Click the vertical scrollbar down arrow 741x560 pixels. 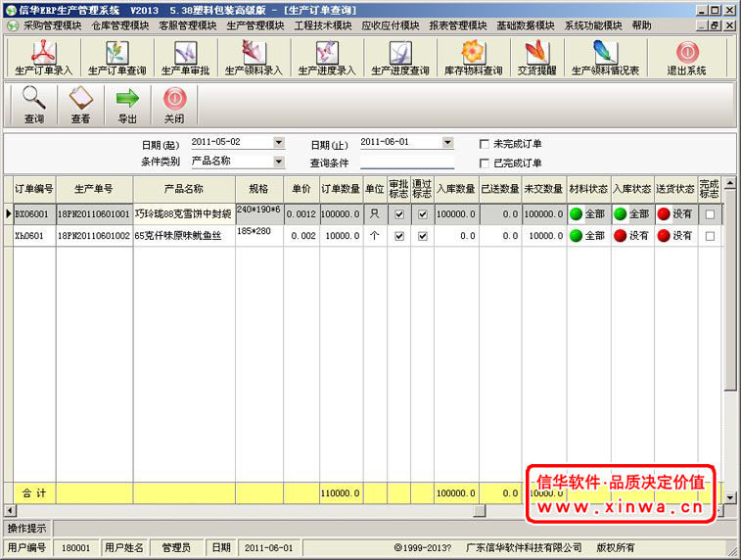tap(730, 497)
